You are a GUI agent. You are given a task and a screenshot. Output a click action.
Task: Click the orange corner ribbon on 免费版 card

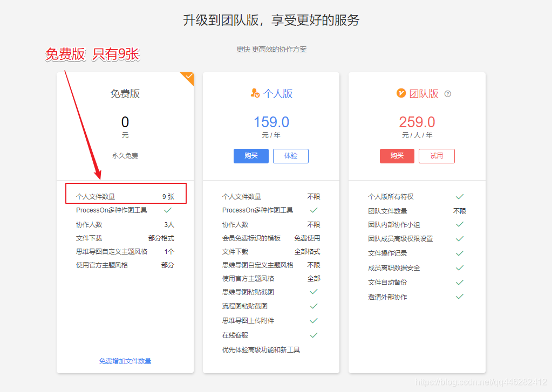[187, 78]
